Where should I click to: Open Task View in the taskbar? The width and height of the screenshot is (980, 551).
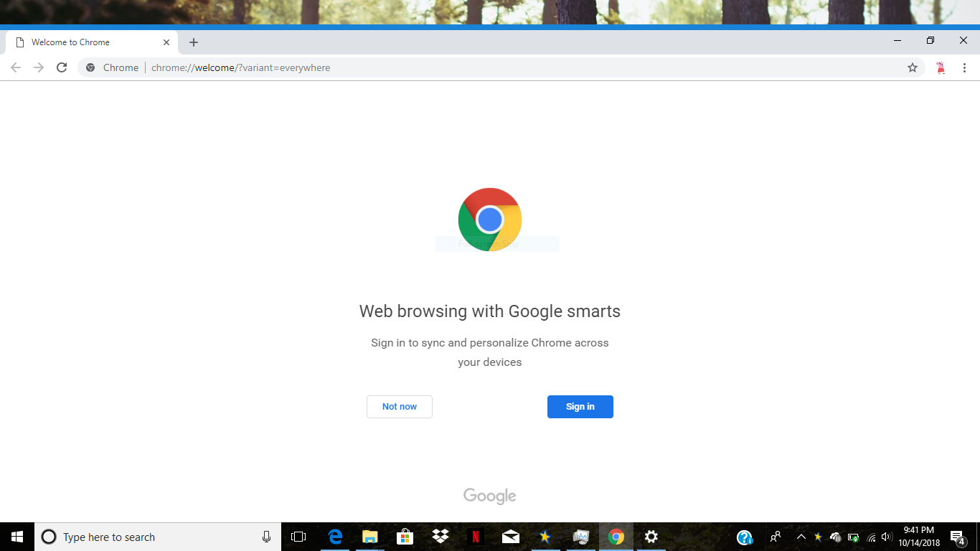point(298,537)
